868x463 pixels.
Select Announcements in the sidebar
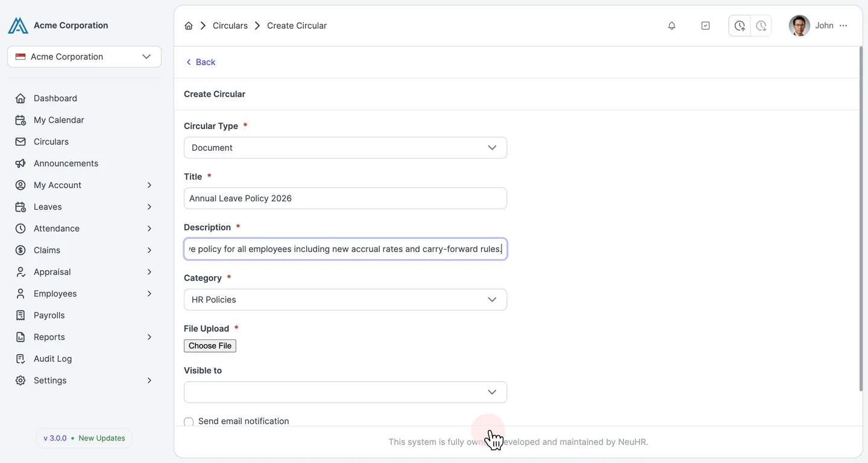pos(84,163)
